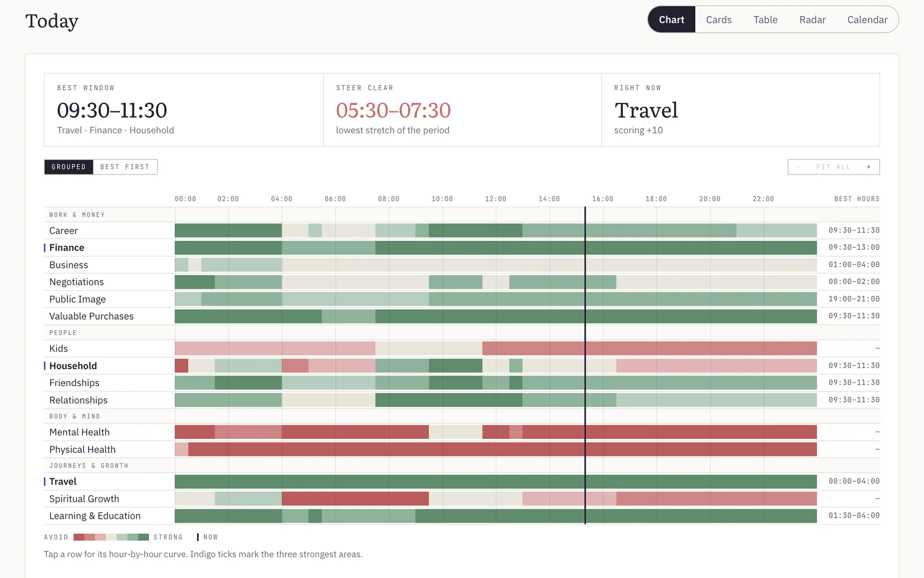This screenshot has height=578, width=924.
Task: Open the Physical Health row
Action: click(462, 449)
